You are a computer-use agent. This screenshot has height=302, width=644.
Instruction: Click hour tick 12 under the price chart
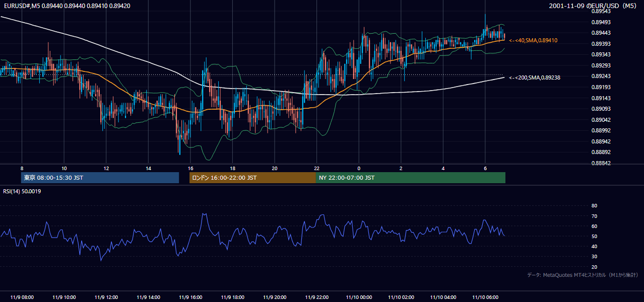(x=106, y=168)
